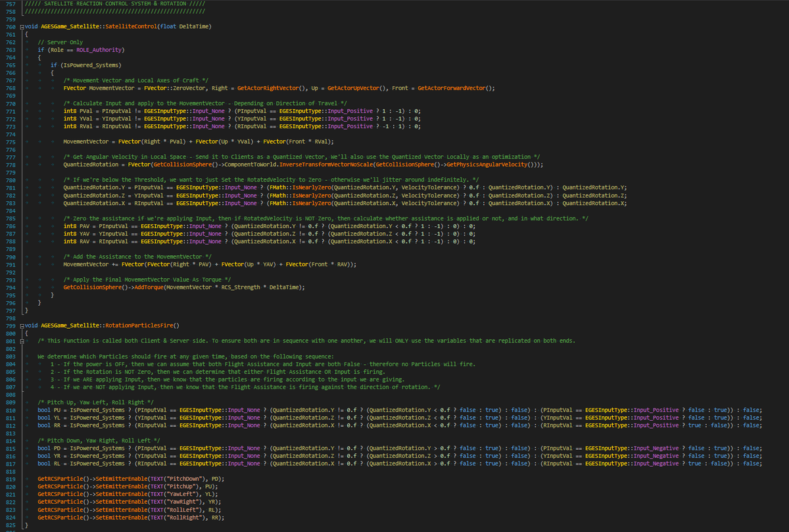Click the 'This Function is called both Client & Server' comment

click(306, 340)
